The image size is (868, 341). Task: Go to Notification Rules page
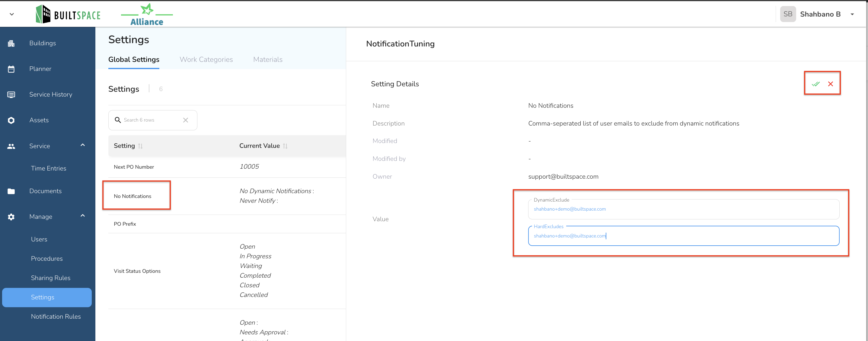tap(56, 317)
